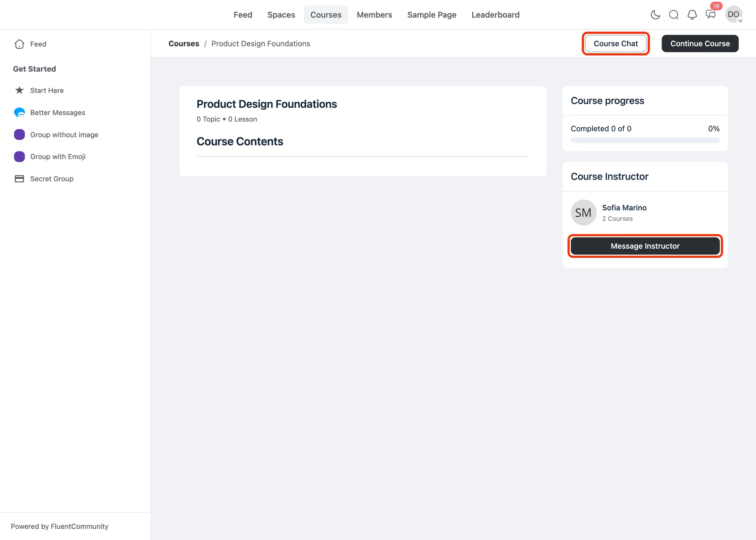Open Members in top navigation
The width and height of the screenshot is (756, 540).
(374, 15)
